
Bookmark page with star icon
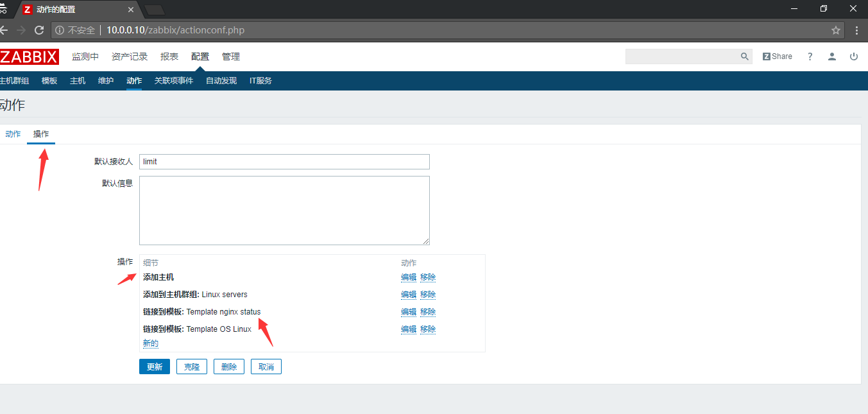click(836, 30)
